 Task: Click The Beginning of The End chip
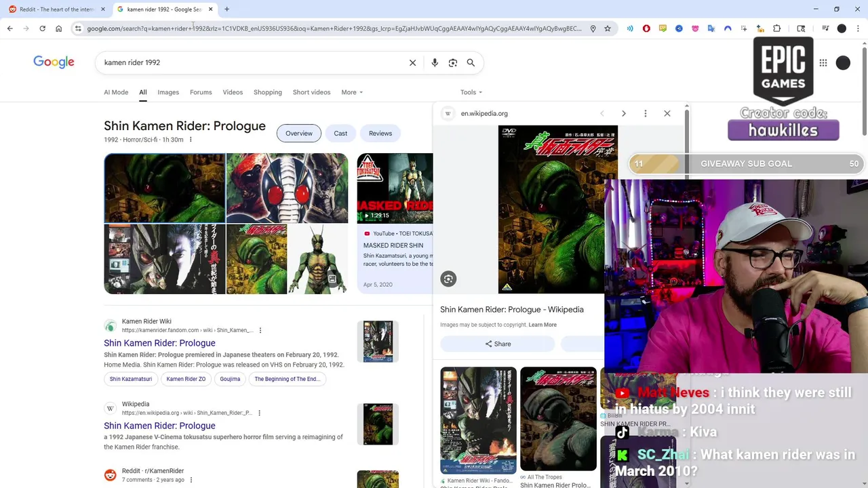[x=287, y=379]
